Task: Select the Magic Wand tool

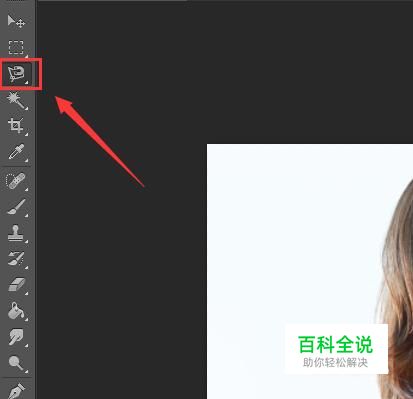Action: [16, 100]
